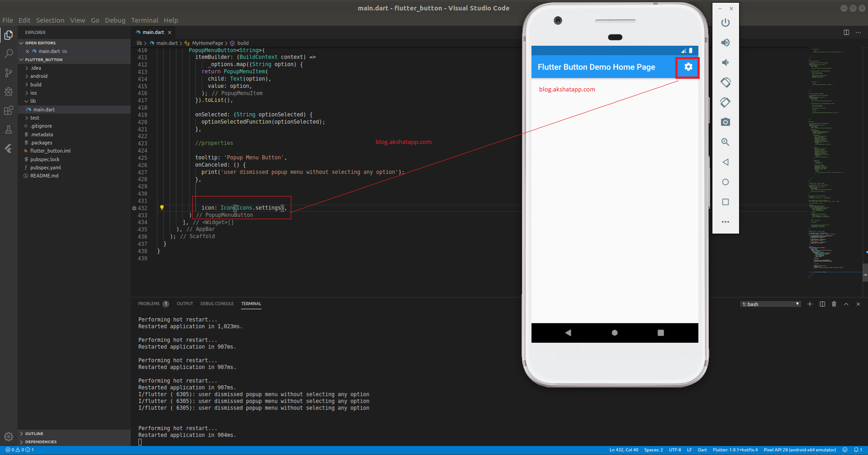The height and width of the screenshot is (455, 868).
Task: Open the Test flask view
Action: 9,129
